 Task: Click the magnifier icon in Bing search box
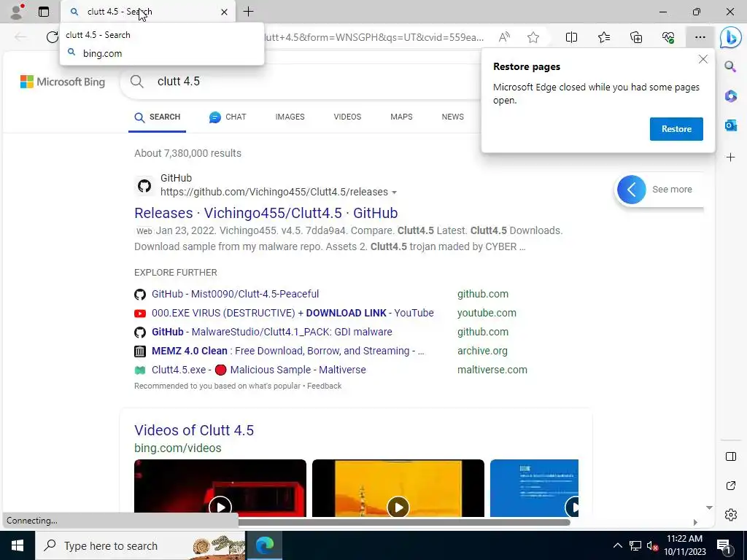click(136, 82)
